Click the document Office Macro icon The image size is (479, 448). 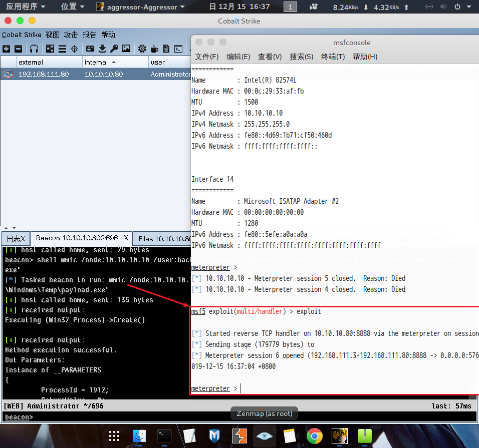click(166, 49)
